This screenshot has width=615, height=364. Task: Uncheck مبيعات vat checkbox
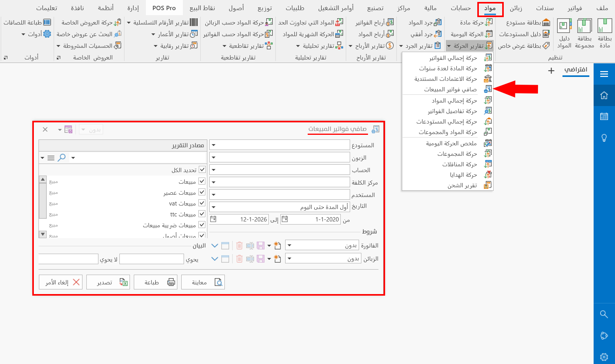202,203
